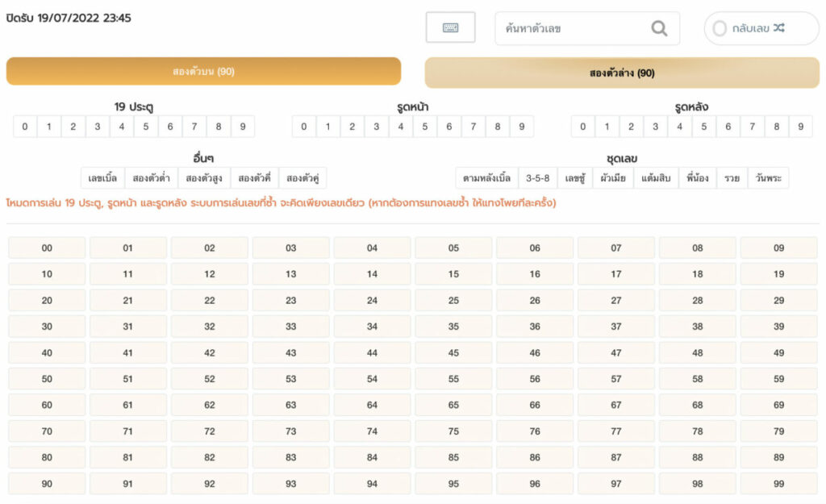Switch to the สองตัวล่าง (90) tab
826x504 pixels.
[x=622, y=73]
